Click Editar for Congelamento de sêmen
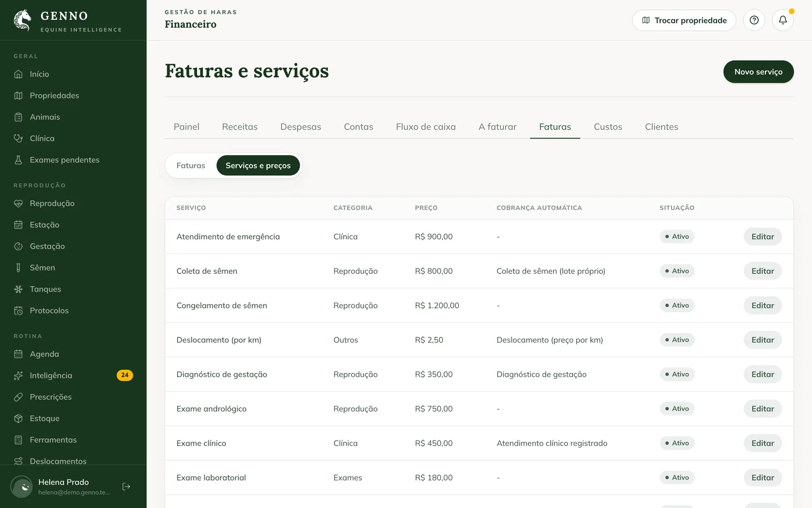812x508 pixels. click(x=763, y=305)
